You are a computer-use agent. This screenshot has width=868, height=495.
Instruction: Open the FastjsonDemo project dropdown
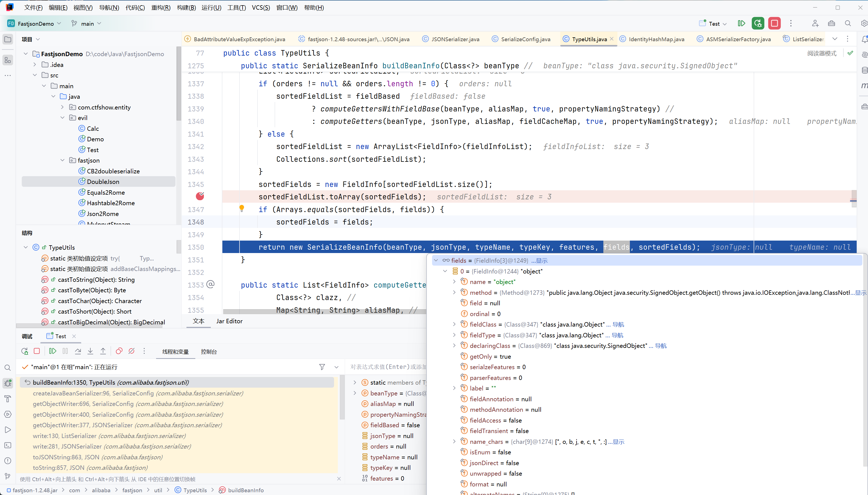coord(34,24)
